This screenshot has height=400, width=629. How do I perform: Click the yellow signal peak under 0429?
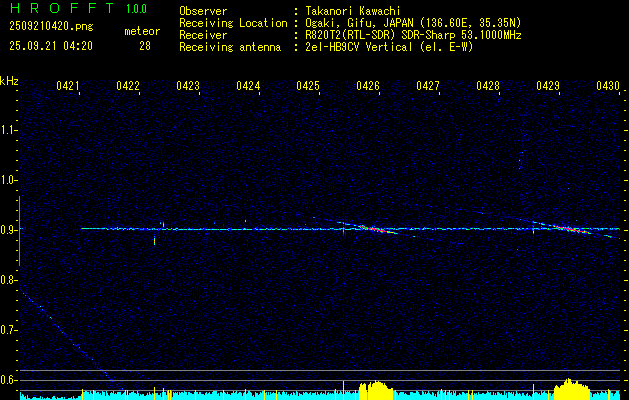point(569,388)
